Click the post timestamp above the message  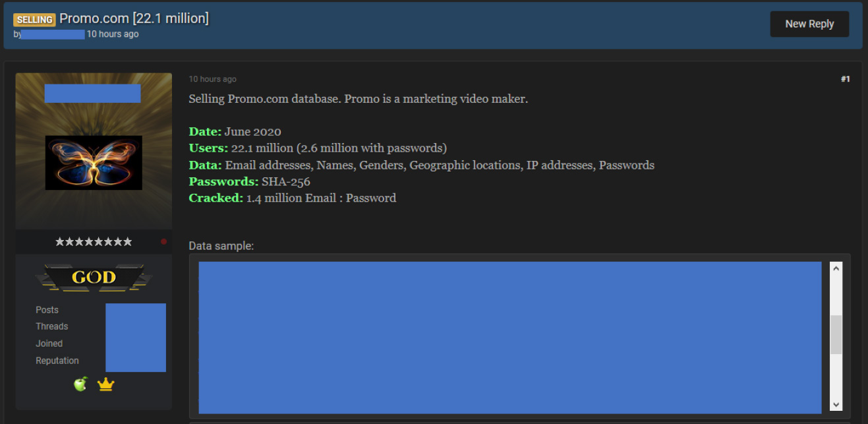coord(212,79)
